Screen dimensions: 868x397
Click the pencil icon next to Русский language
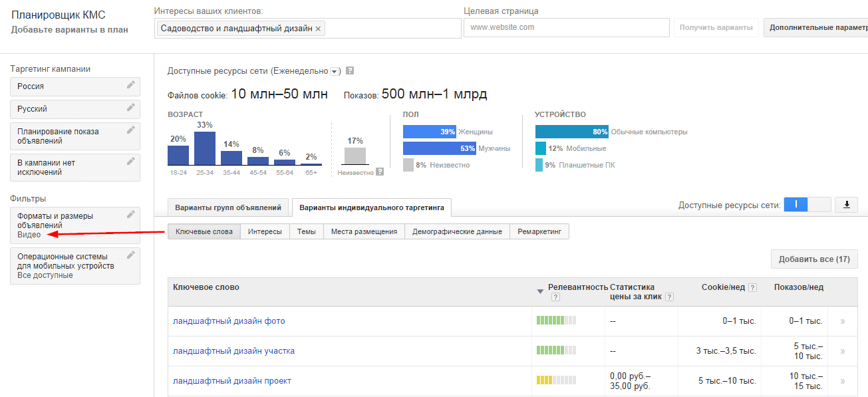pos(131,108)
